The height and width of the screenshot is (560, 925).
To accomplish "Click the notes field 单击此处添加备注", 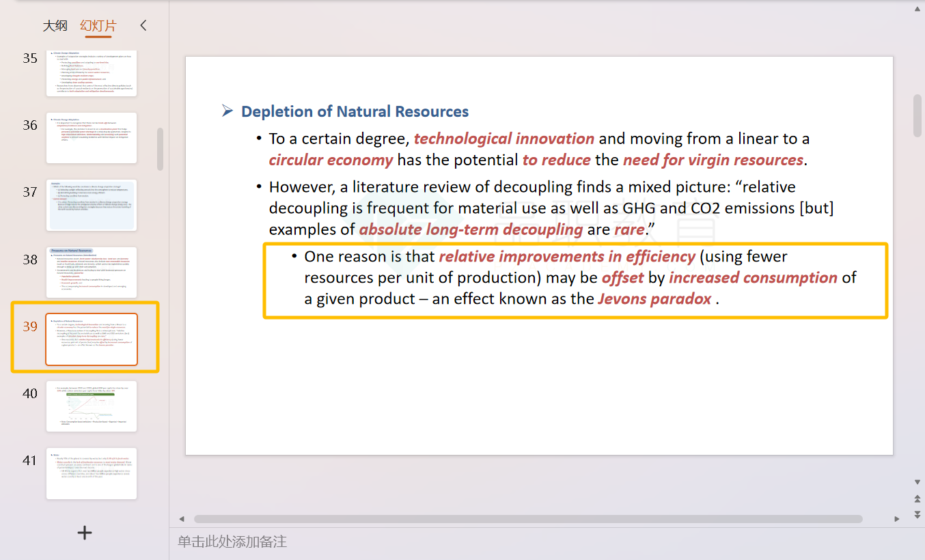I will [x=232, y=542].
